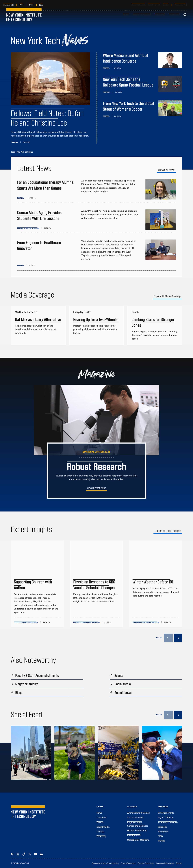Open Consumer Information footer link

click(165, 863)
